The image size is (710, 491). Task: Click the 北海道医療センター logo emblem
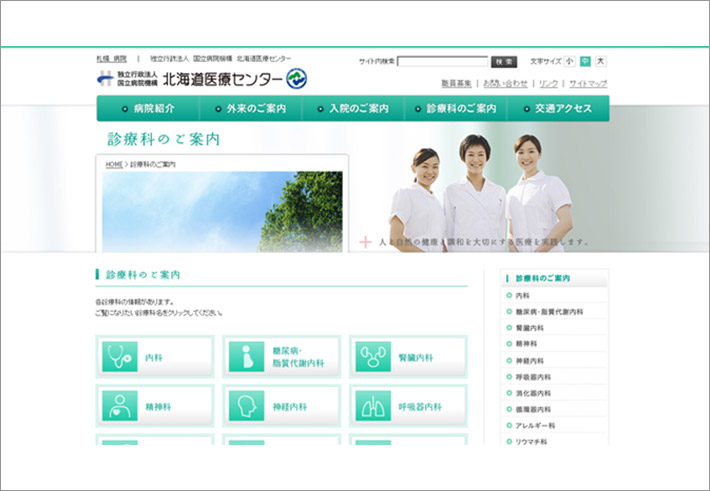click(297, 79)
